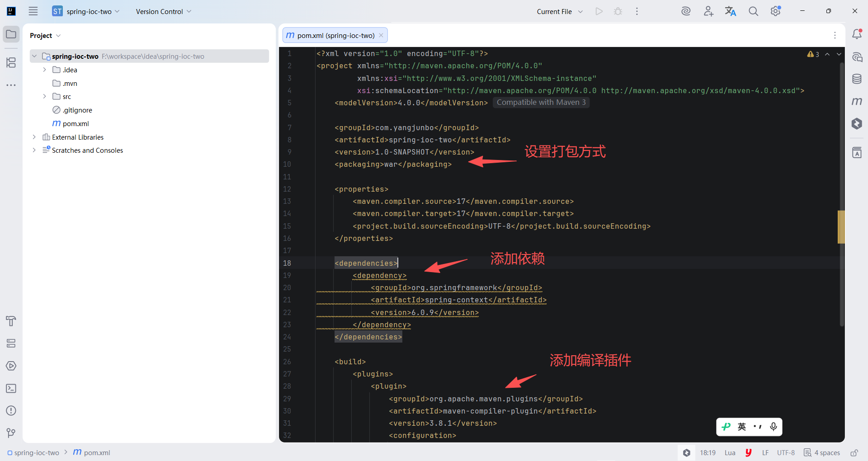The image size is (868, 461).
Task: Jump to next highlighted problem arrow
Action: [839, 54]
